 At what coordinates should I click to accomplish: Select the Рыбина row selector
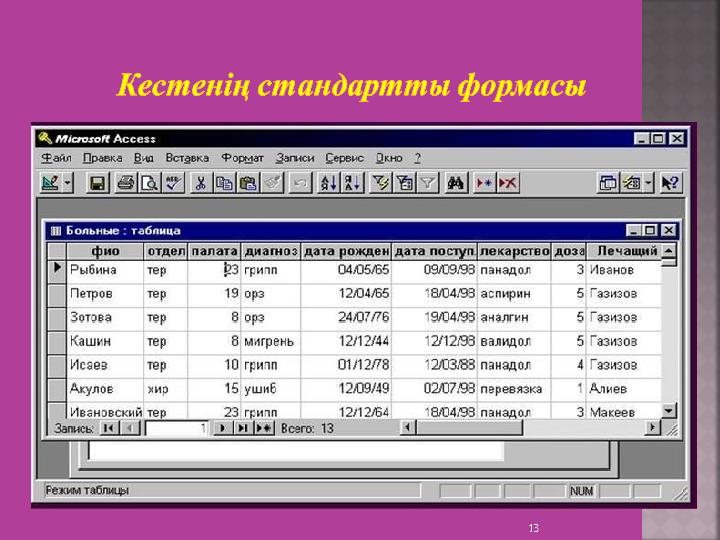coord(57,270)
